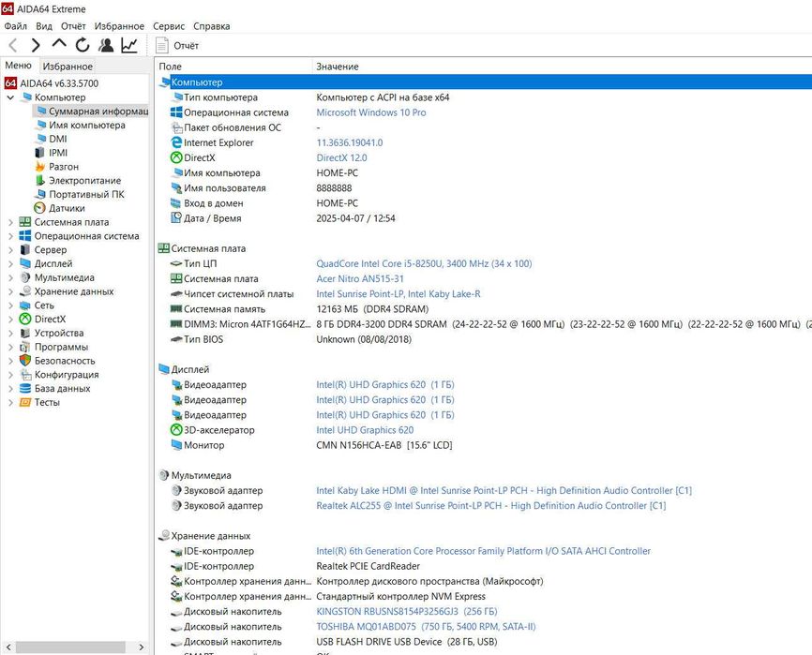
Task: Open the Избранное menu in menu bar
Action: coord(119,26)
